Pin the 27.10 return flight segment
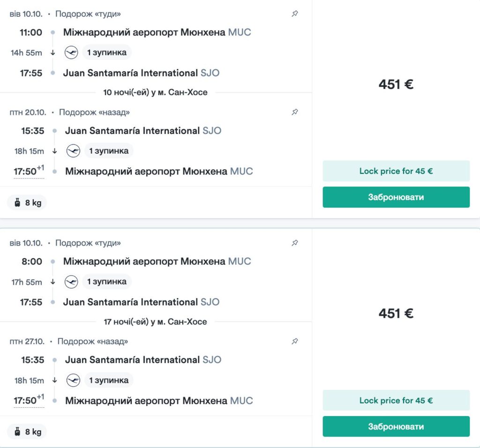The height and width of the screenshot is (448, 480). [295, 341]
